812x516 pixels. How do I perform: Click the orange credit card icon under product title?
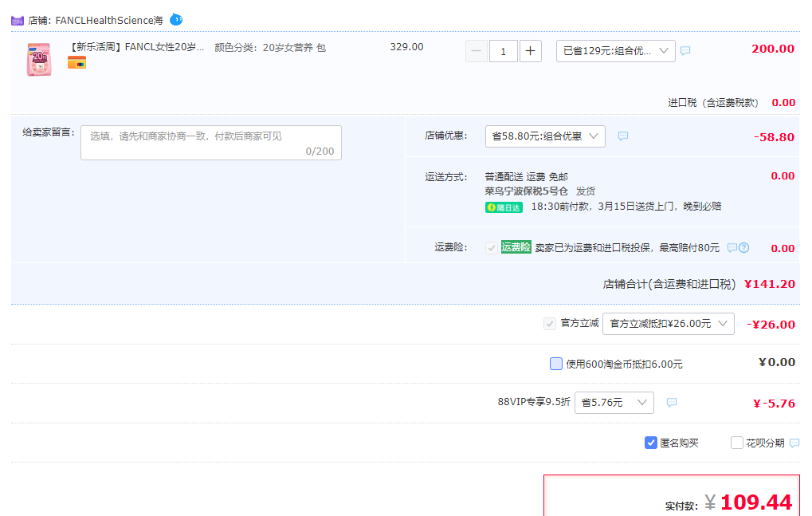click(x=76, y=63)
